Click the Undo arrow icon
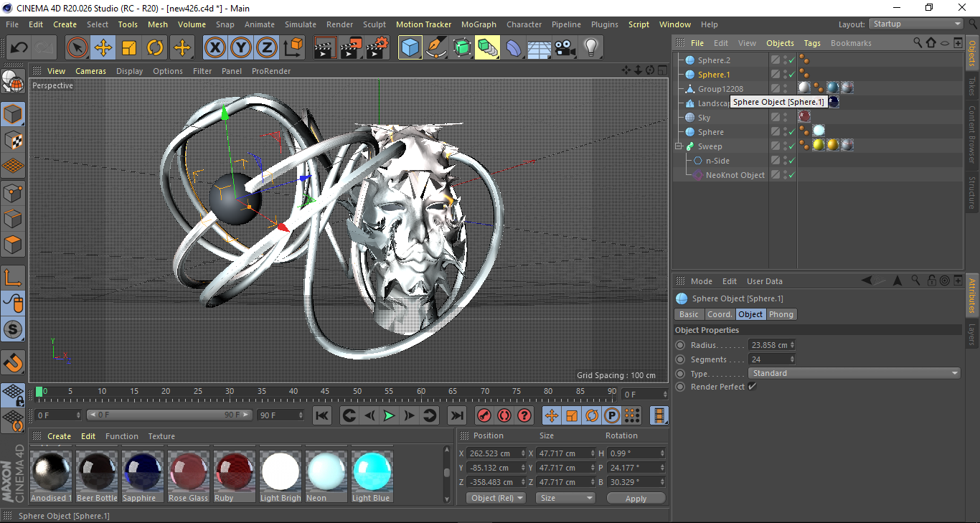980x523 pixels. (19, 48)
